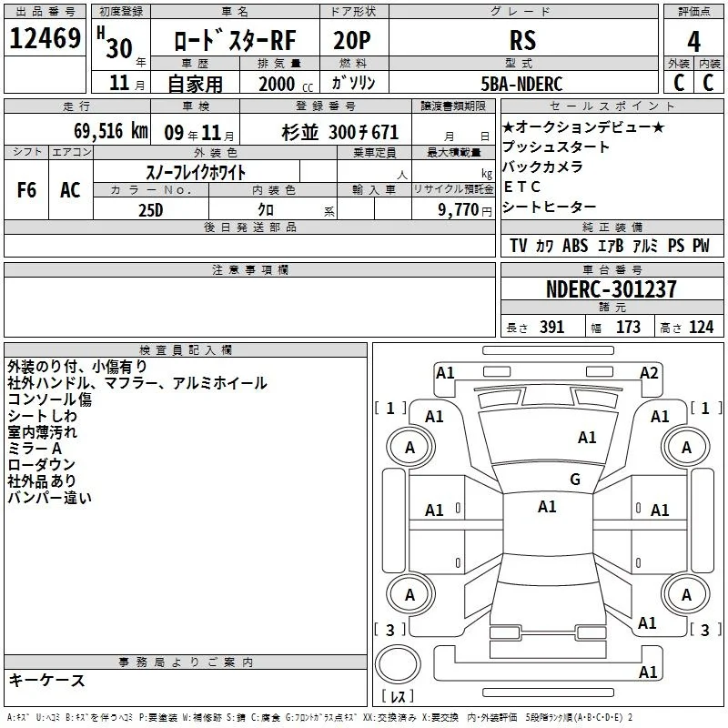Select the door shape value 20P

352,40
